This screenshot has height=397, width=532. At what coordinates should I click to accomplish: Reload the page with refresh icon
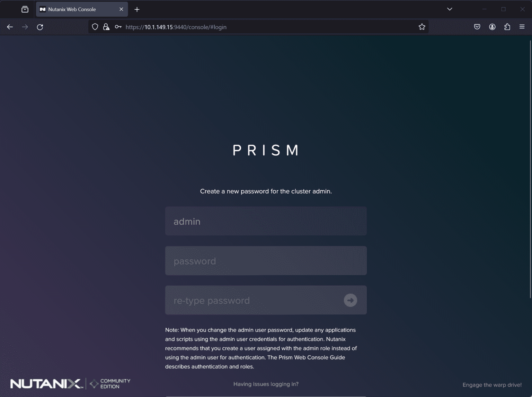pyautogui.click(x=40, y=27)
